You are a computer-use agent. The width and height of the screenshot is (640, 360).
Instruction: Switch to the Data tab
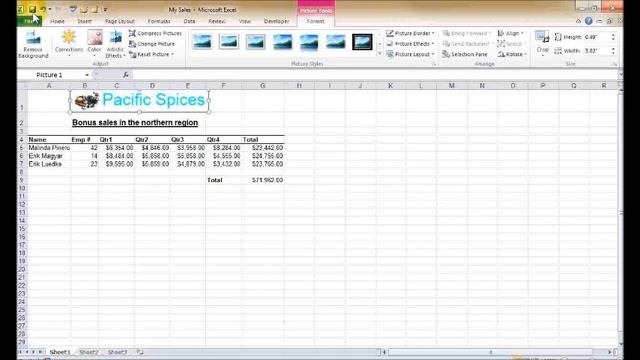[x=189, y=21]
